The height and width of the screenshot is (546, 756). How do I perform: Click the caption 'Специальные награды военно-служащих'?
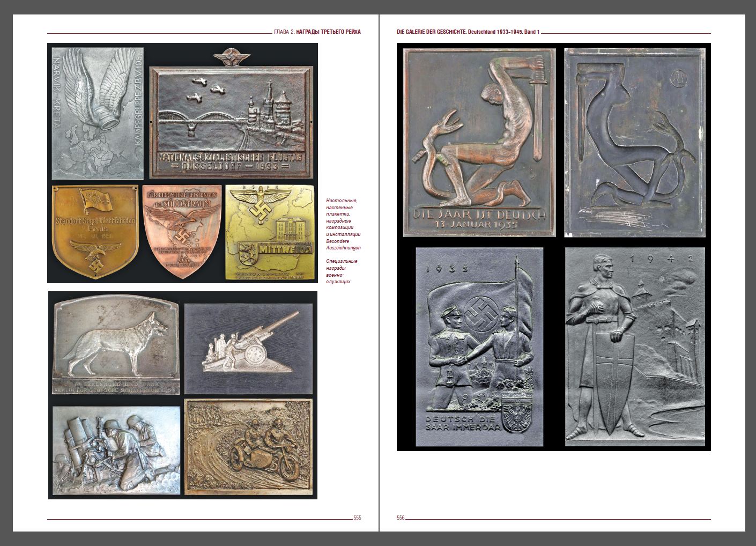coord(342,271)
